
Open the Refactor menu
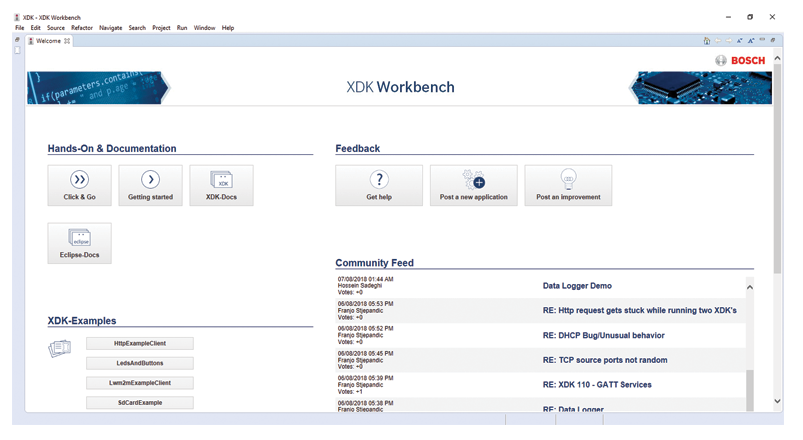coord(82,28)
